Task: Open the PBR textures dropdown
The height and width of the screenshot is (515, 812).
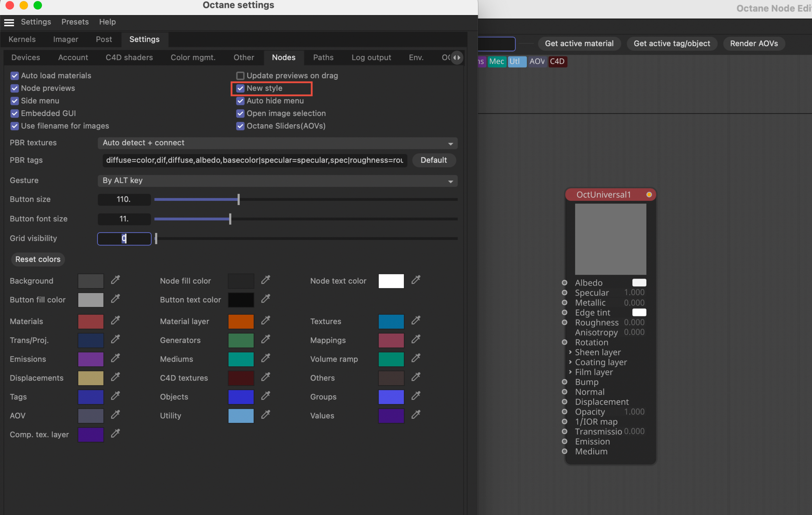Action: tap(277, 143)
